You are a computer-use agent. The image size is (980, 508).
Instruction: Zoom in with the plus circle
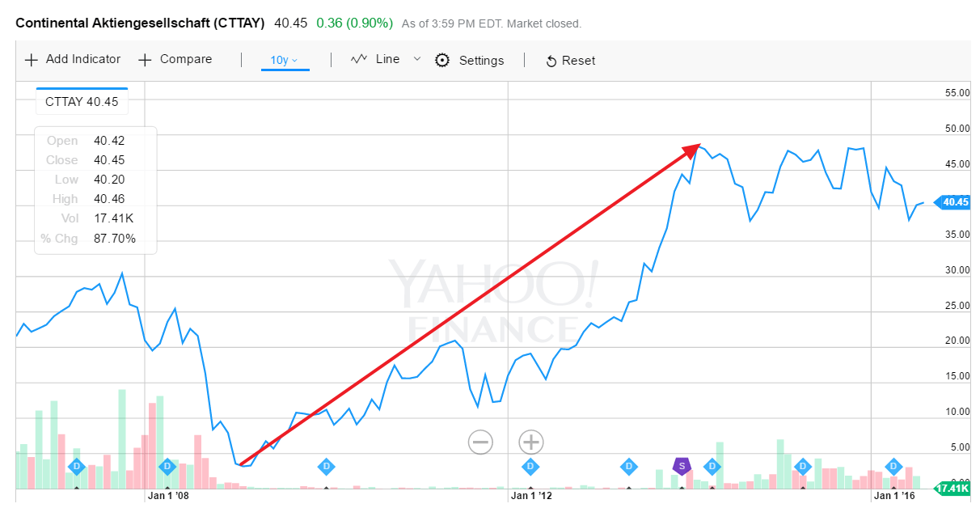pos(530,442)
